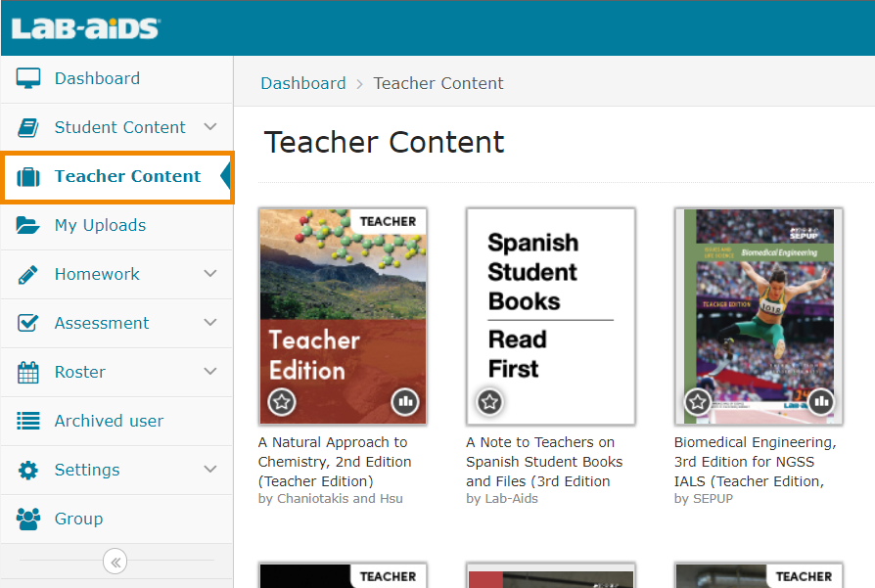Image resolution: width=875 pixels, height=588 pixels.
Task: Select Teacher Content in the sidebar
Action: pyautogui.click(x=127, y=176)
